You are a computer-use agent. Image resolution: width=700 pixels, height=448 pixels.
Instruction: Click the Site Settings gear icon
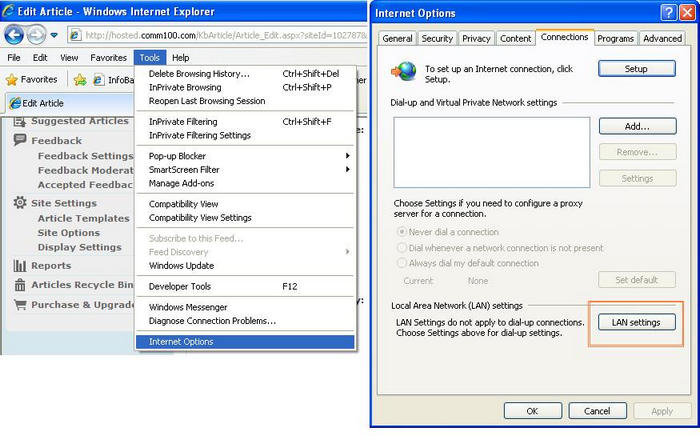[x=21, y=202]
